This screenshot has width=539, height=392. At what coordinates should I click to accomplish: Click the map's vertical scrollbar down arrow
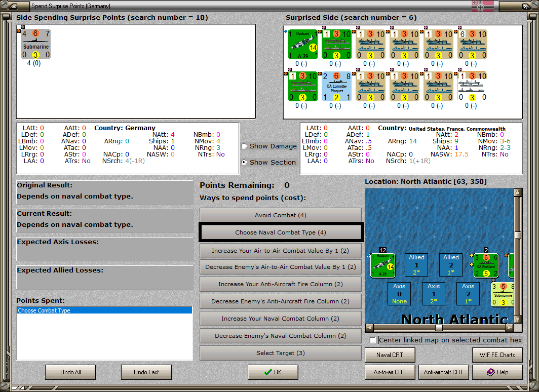(518, 319)
